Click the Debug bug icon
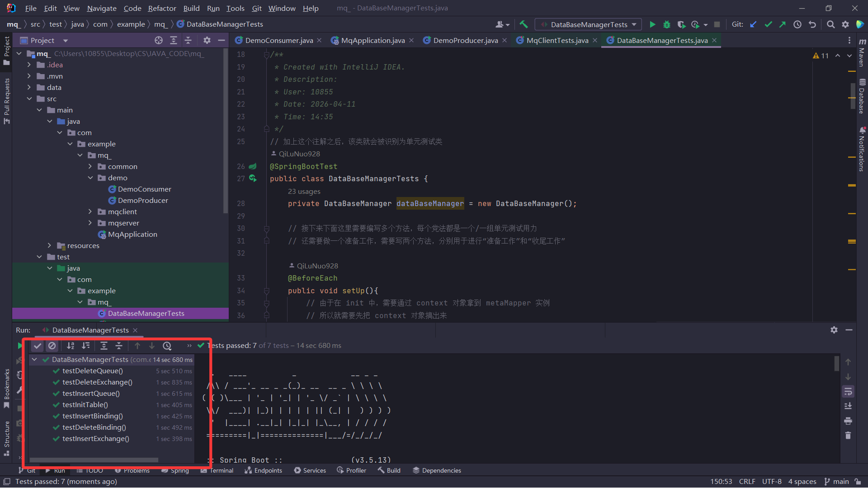 click(x=666, y=24)
